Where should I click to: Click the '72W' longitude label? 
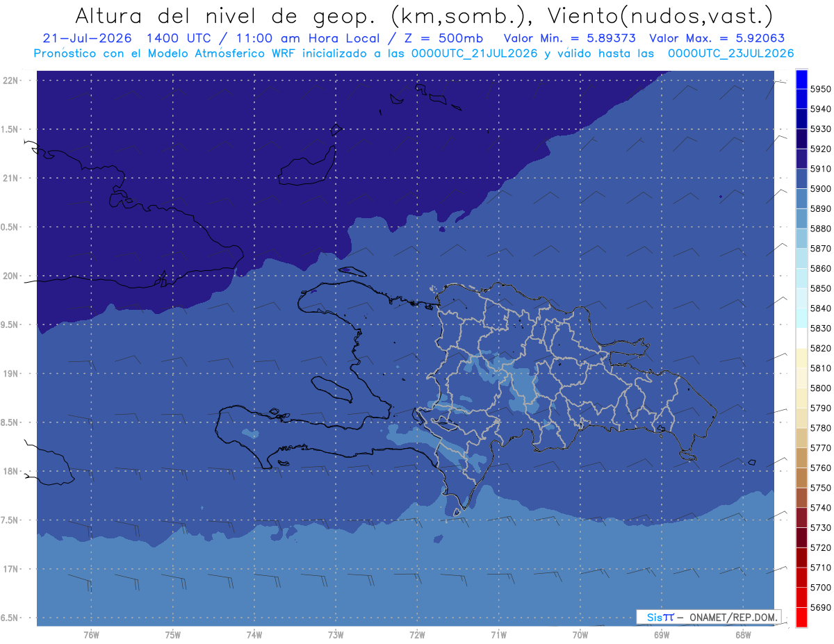(417, 635)
